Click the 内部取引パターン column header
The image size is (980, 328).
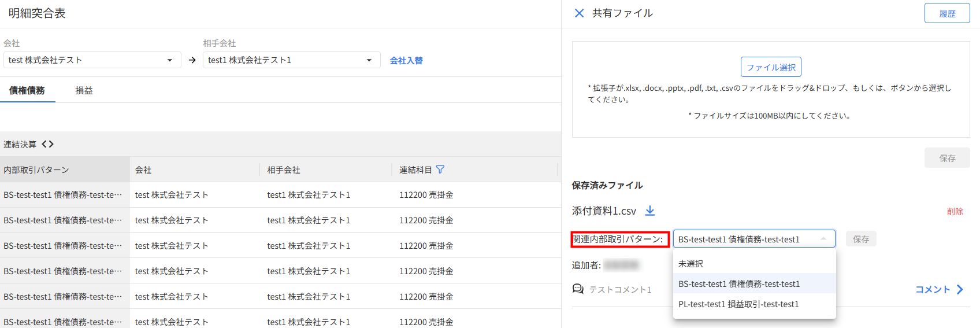click(x=36, y=170)
